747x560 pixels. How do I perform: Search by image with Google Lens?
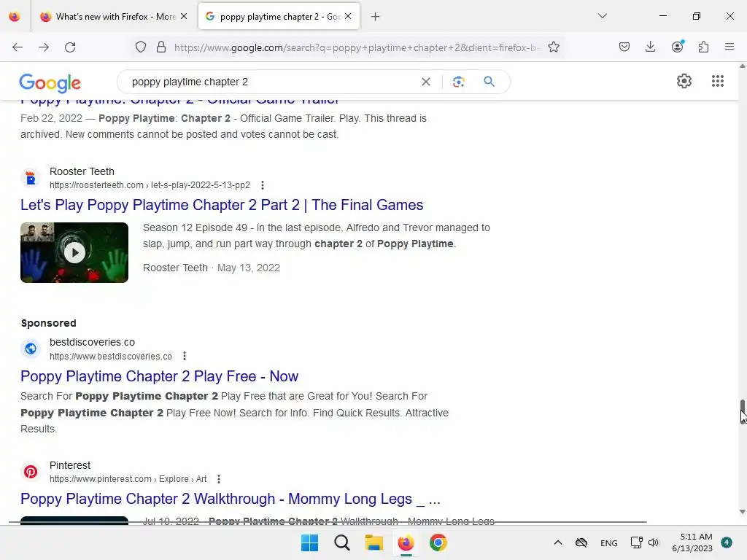pyautogui.click(x=458, y=82)
